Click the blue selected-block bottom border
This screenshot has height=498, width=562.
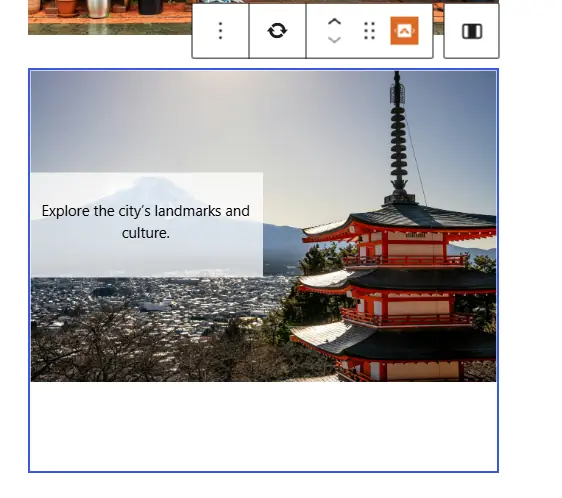coord(263,471)
